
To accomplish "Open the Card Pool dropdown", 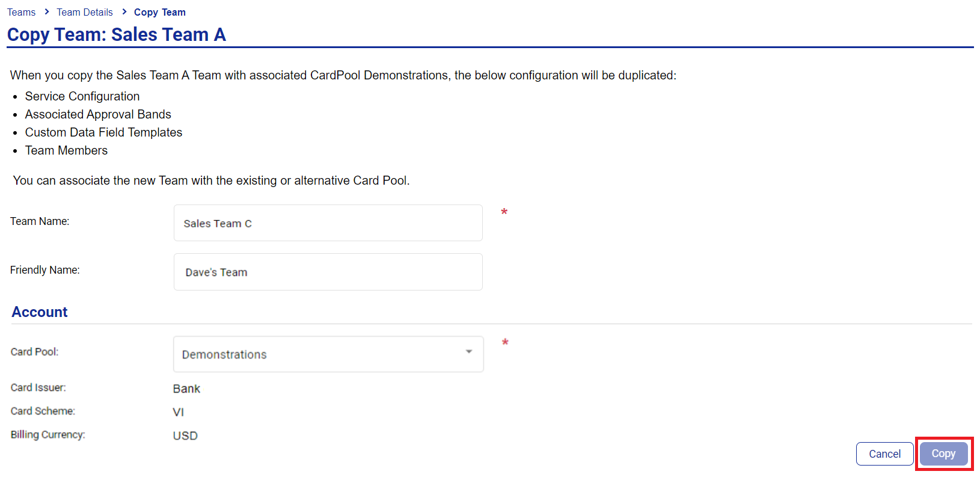I will coord(328,354).
